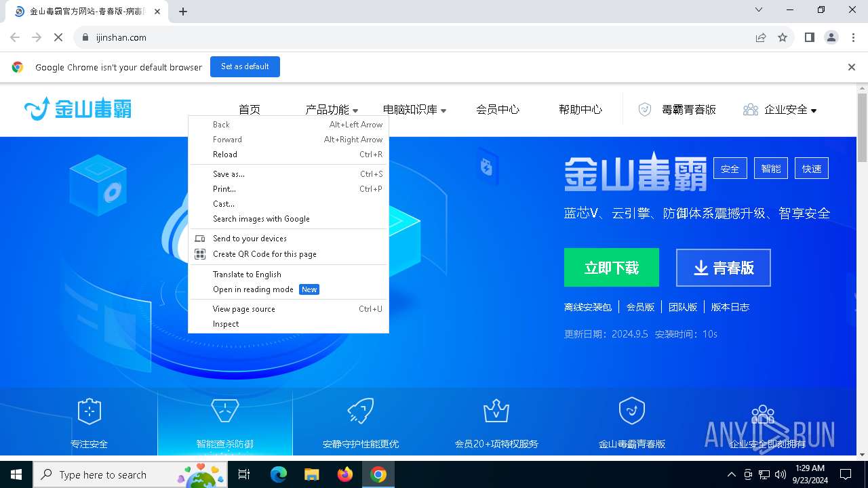Click the share page icon
This screenshot has height=488, width=868.
coord(761,37)
